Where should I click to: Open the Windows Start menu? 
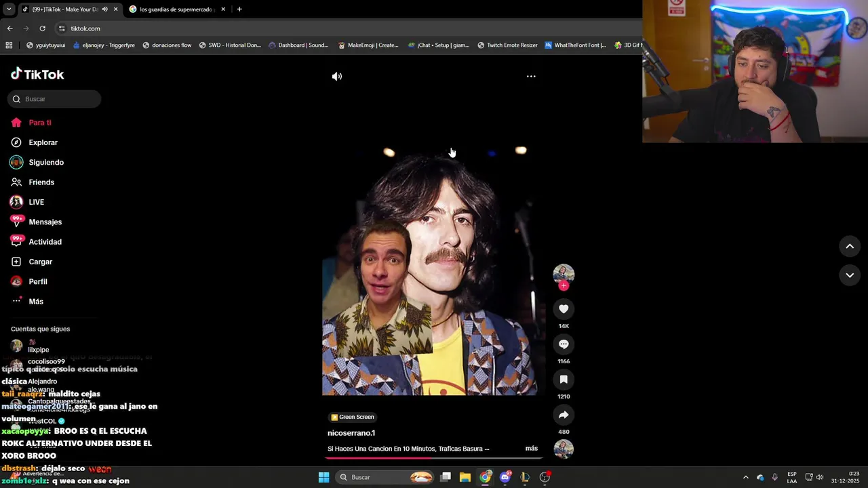[x=324, y=477]
